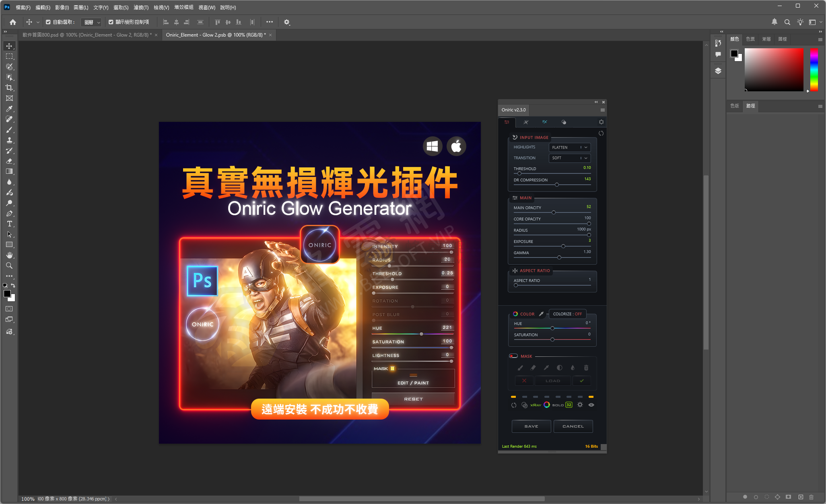Viewport: 826px width, 504px height.
Task: Select the Pen tool
Action: click(x=9, y=213)
